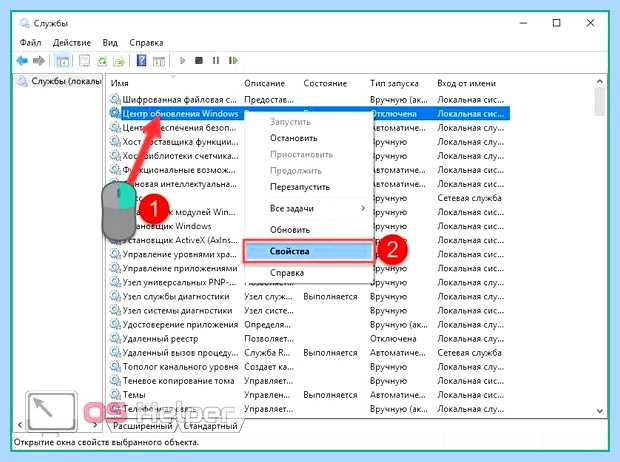Click gear icon of Управление приложениями

pos(115,268)
